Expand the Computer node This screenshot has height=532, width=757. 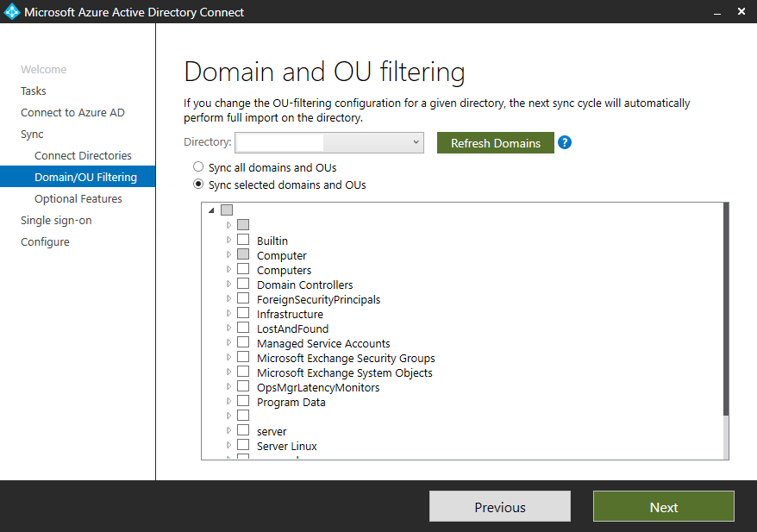[x=228, y=254]
